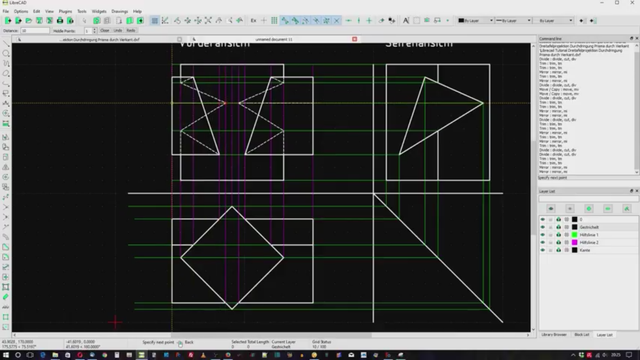Click Add layer green circle button
Viewport: 640px width, 360px height.
[589, 209]
